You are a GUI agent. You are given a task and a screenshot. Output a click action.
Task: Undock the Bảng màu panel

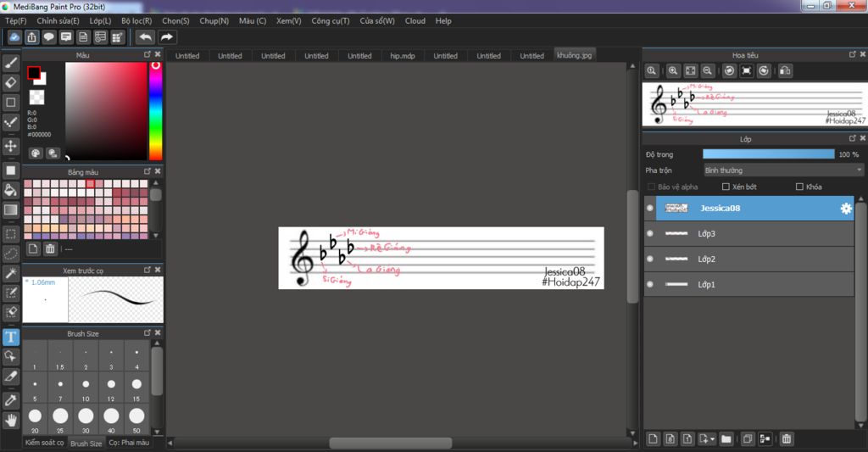(147, 171)
